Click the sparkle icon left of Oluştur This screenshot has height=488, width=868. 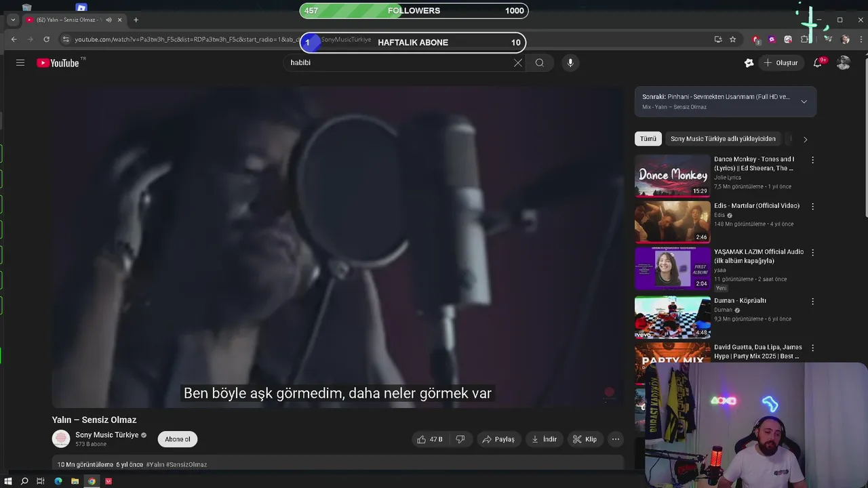coord(749,62)
